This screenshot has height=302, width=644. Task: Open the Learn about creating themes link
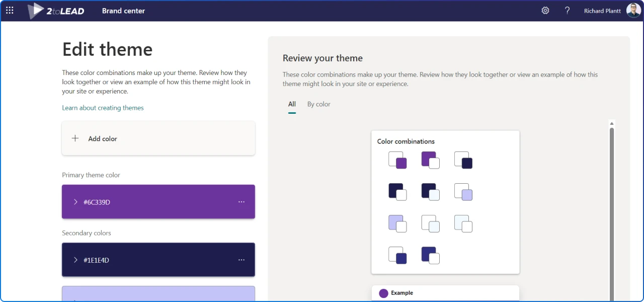click(x=103, y=108)
